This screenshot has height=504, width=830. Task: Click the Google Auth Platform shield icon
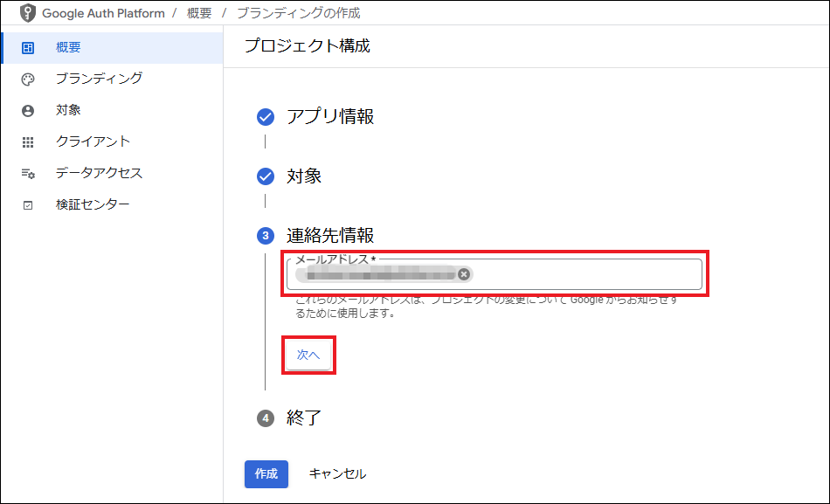[x=29, y=14]
